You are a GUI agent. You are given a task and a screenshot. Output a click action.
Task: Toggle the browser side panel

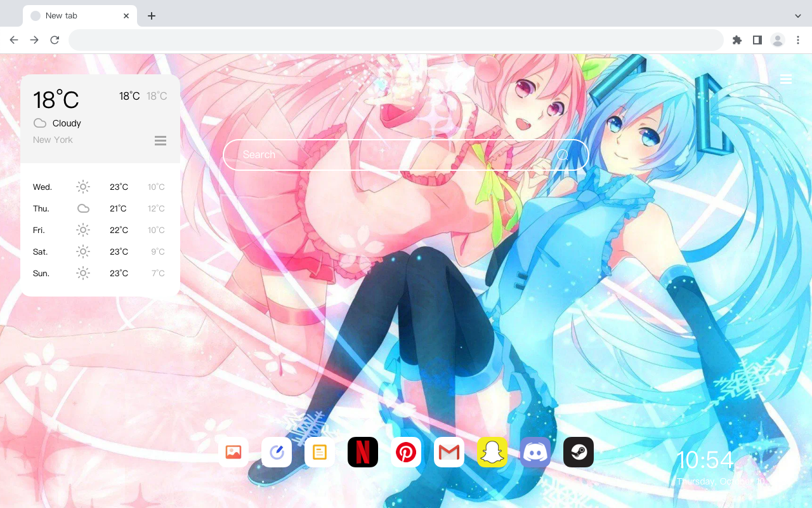coord(757,40)
